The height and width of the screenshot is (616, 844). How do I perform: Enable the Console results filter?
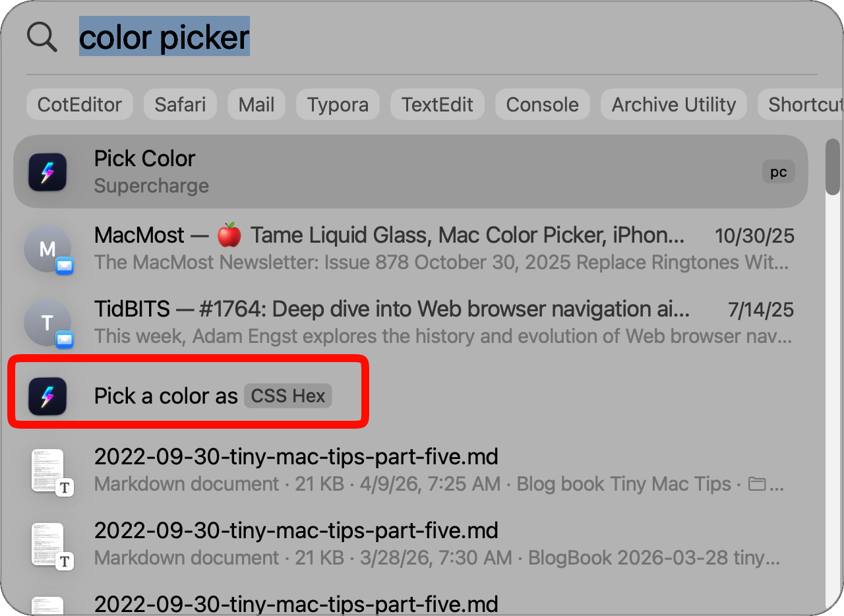(542, 104)
